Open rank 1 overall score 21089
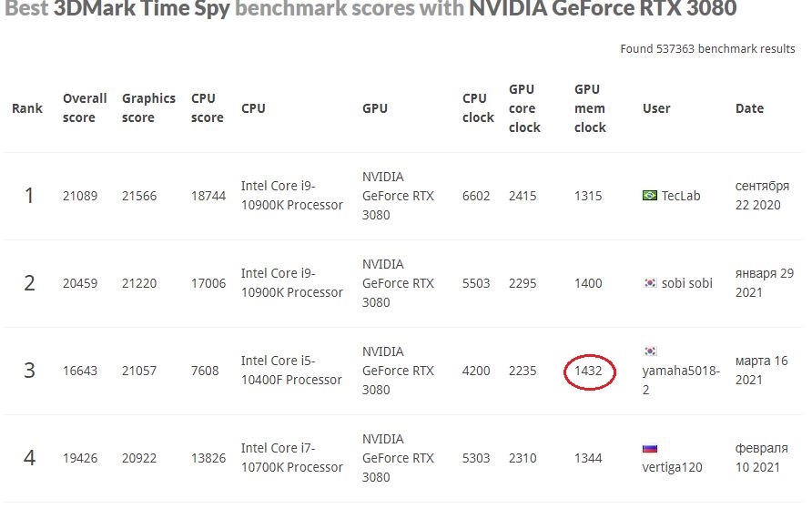The height and width of the screenshot is (519, 812). point(79,196)
